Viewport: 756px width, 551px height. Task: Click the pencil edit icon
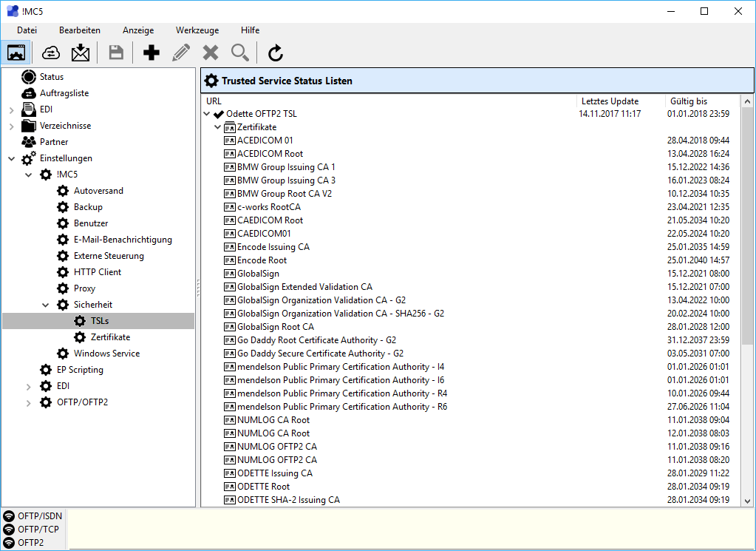point(181,53)
